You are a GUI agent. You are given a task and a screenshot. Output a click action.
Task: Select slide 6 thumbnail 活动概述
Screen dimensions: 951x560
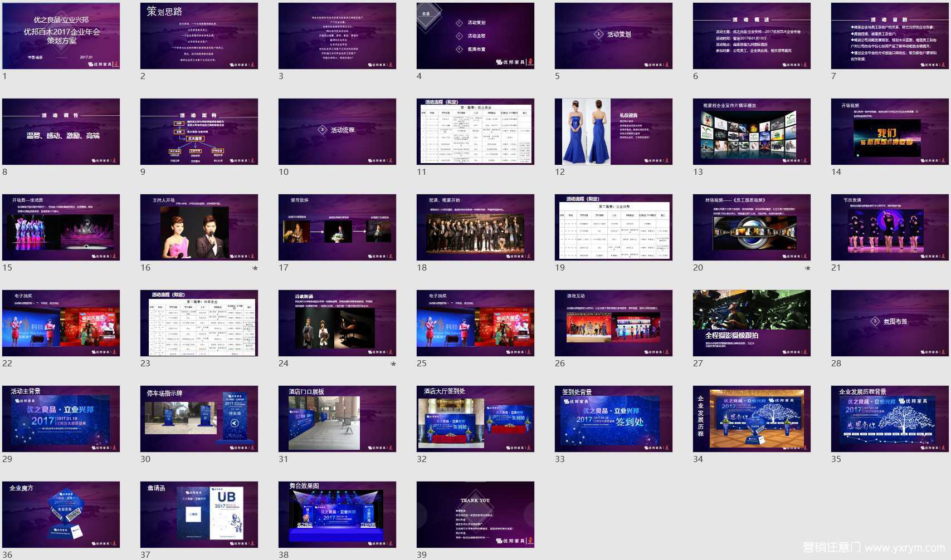(752, 36)
